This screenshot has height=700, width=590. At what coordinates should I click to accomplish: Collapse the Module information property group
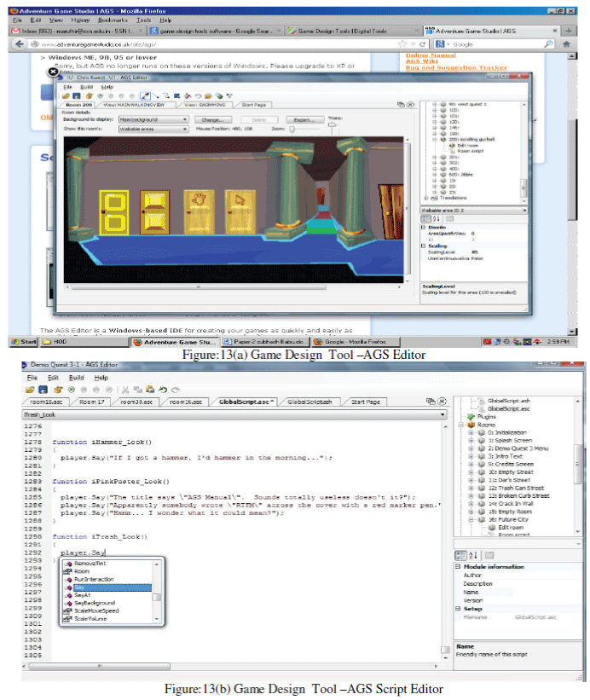tap(458, 567)
